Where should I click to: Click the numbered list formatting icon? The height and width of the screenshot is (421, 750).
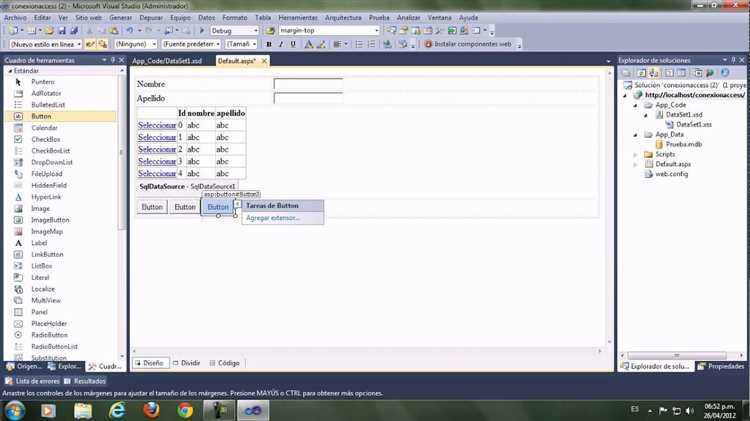click(x=371, y=44)
